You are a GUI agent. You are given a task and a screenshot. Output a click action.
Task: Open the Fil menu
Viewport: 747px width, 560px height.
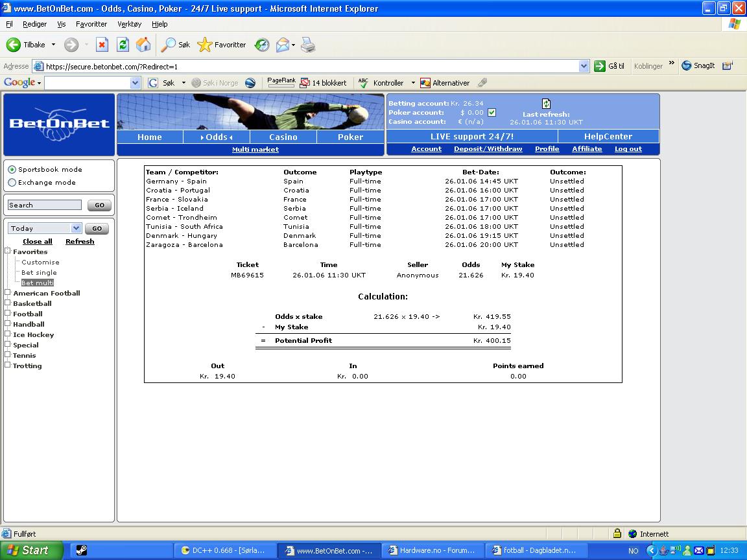(x=9, y=24)
